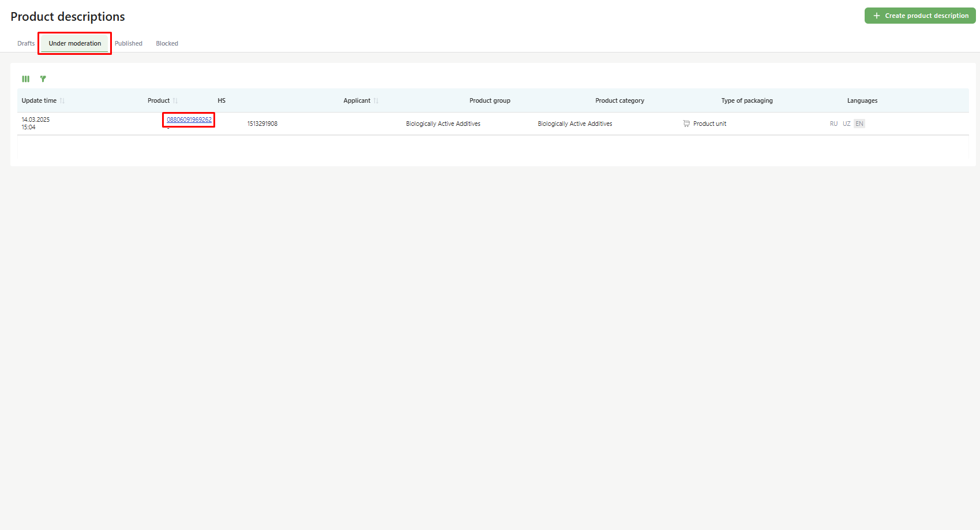Sort by Applicant column arrows
Image resolution: width=980 pixels, height=530 pixels.
coord(376,101)
